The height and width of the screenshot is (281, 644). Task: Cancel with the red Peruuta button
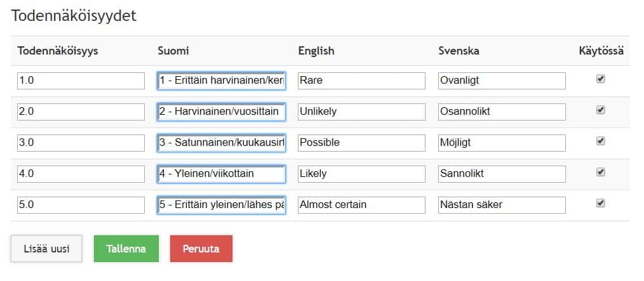[x=201, y=249]
